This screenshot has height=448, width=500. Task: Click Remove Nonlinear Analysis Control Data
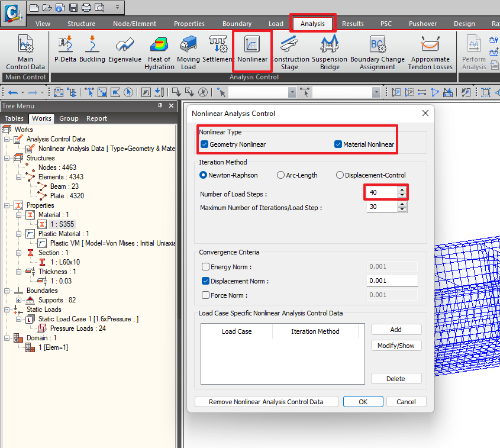(x=267, y=401)
